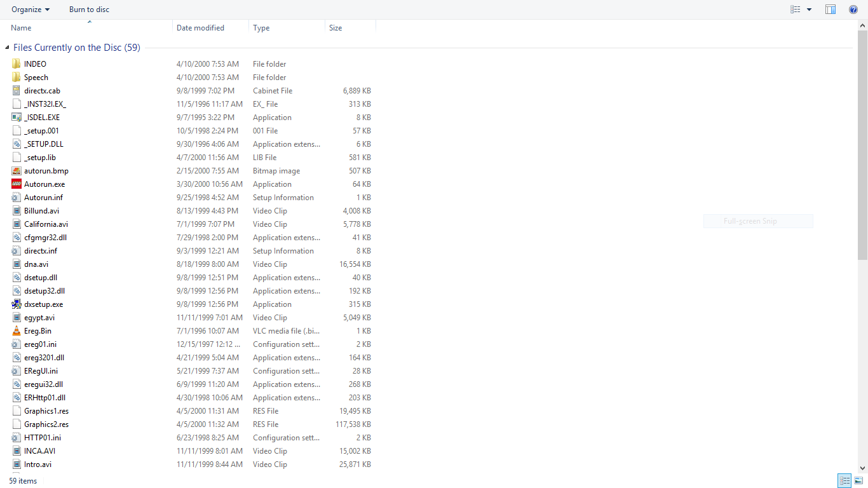This screenshot has height=488, width=868.
Task: Select the autorun.bmp bitmap icon
Action: pos(17,170)
